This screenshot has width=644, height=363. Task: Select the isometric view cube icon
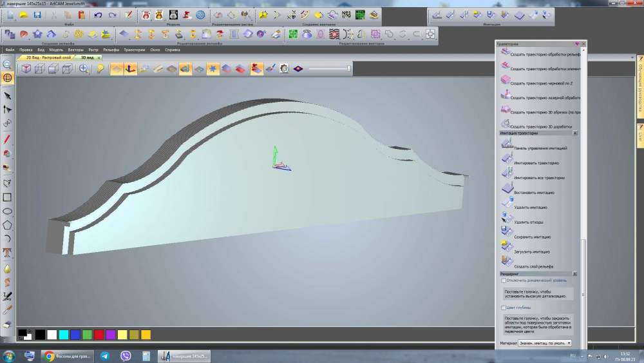tap(26, 68)
